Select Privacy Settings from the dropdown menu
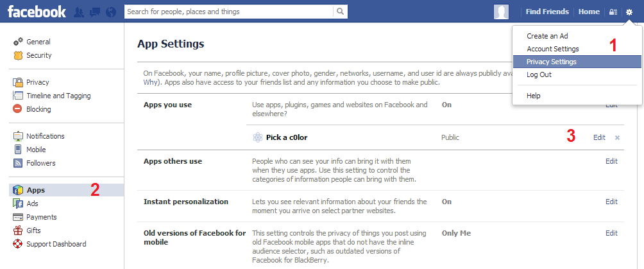Screen dimensions: 644x269 (x=551, y=62)
